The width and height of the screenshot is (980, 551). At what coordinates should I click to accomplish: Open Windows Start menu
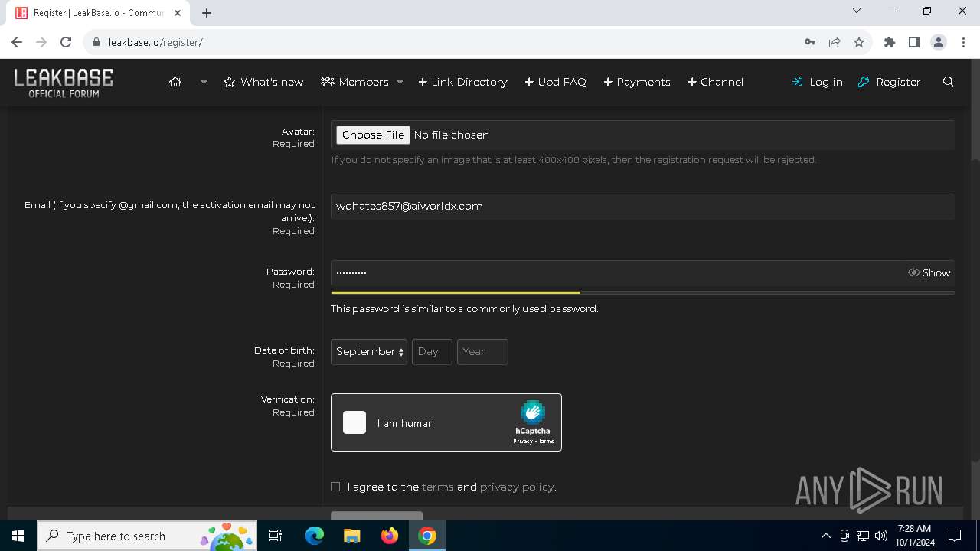(x=18, y=536)
